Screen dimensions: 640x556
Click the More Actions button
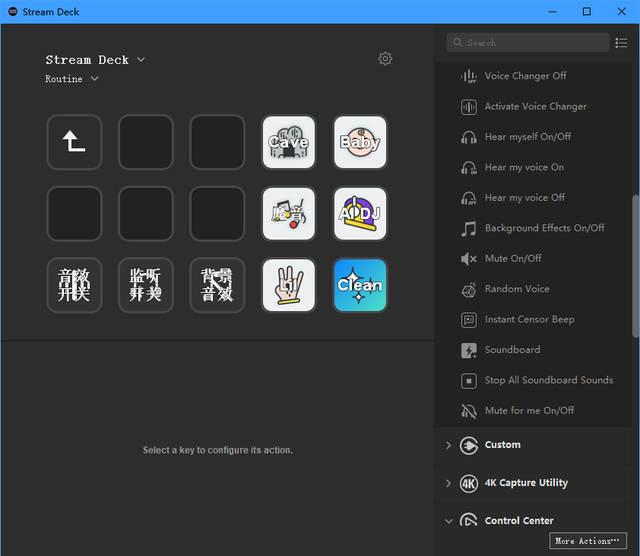click(x=588, y=541)
